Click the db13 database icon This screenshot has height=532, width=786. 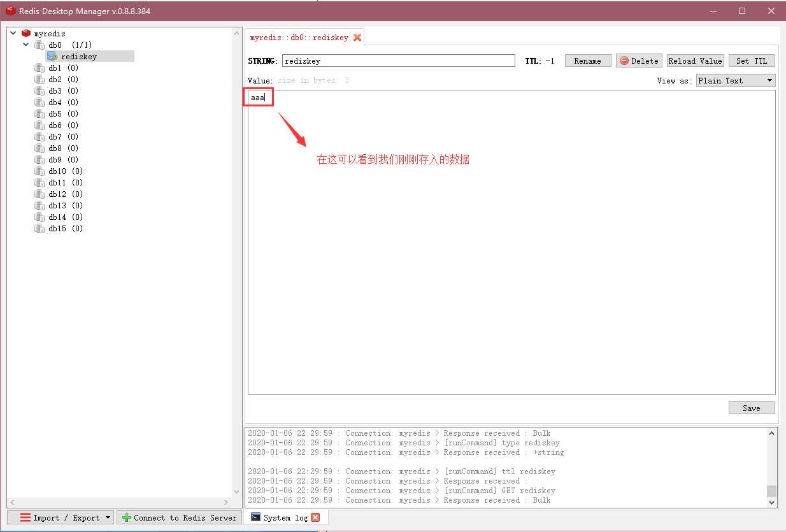coord(39,205)
